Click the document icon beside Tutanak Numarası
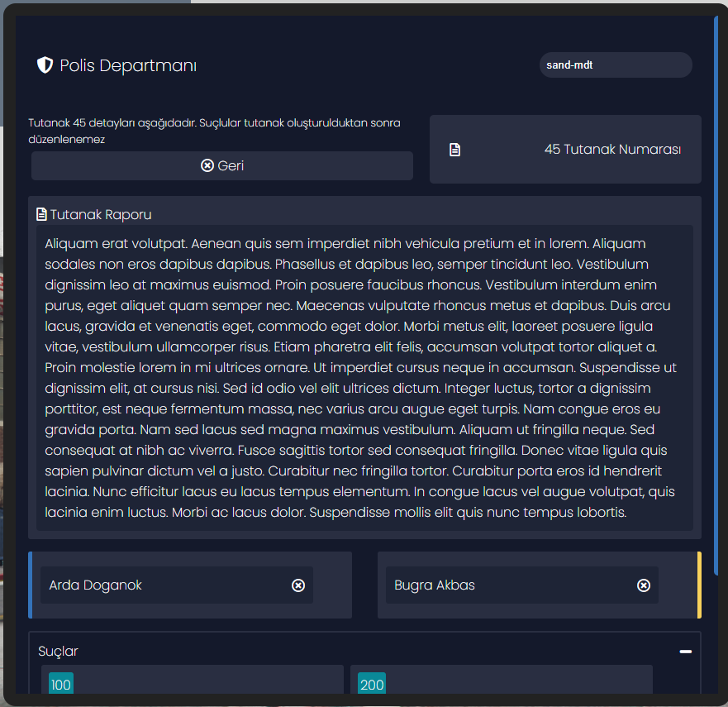 455,150
